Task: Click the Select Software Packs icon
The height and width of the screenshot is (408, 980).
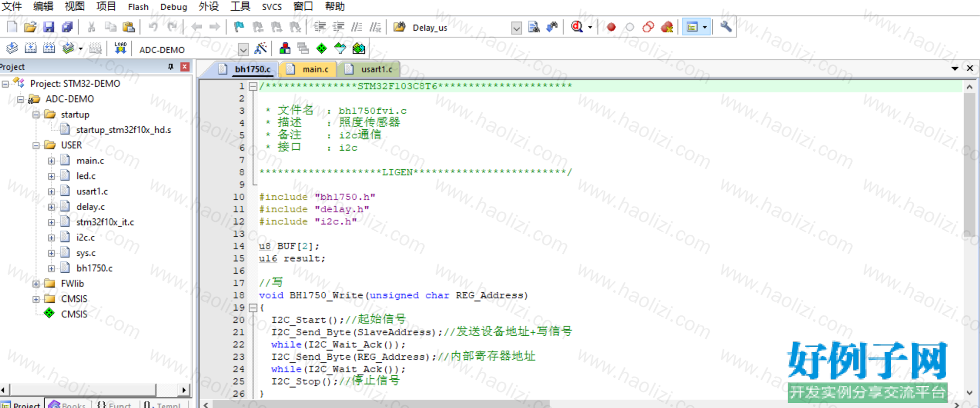Action: [x=340, y=49]
